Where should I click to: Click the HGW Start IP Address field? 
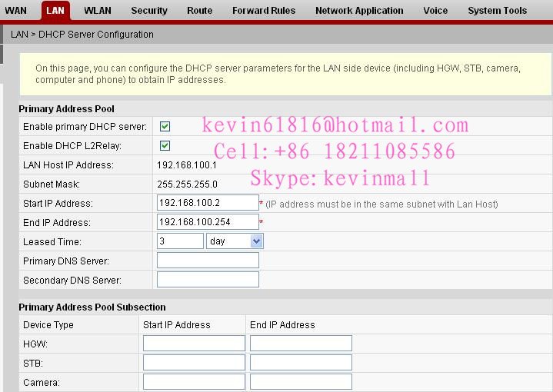[x=194, y=344]
